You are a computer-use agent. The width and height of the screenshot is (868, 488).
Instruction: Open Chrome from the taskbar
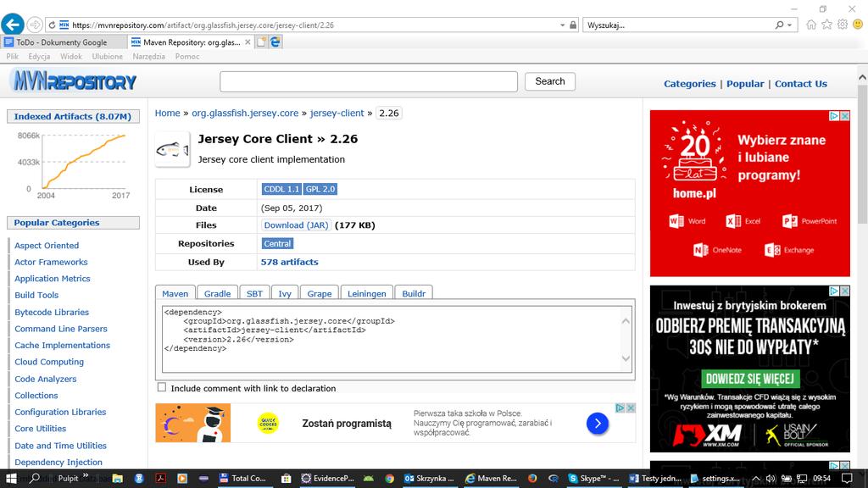coord(390,479)
